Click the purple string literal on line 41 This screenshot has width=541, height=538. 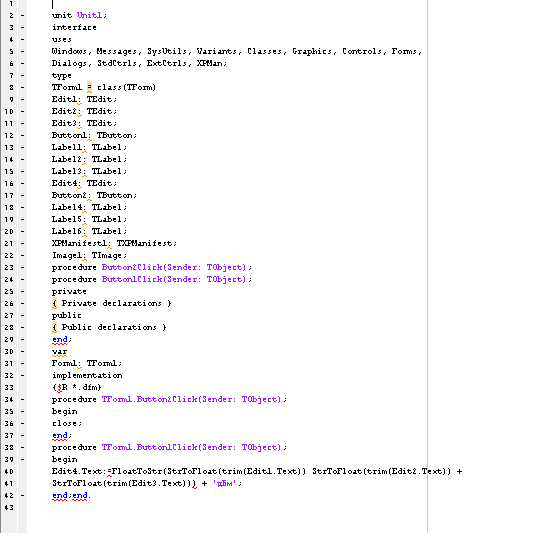[x=224, y=483]
